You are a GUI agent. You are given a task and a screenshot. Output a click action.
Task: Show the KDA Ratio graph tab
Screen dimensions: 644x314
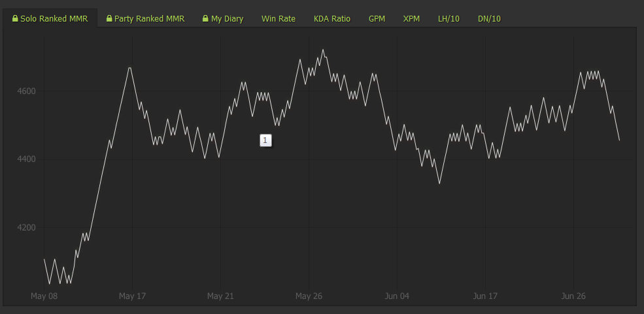click(x=332, y=18)
